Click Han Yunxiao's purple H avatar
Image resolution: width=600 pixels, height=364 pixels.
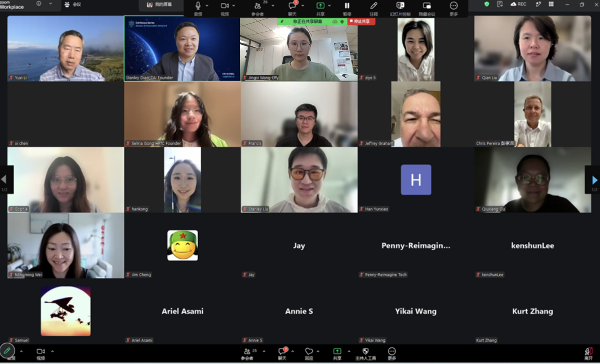[x=416, y=180]
